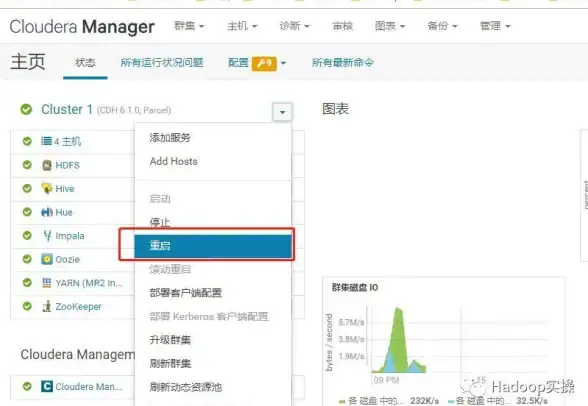Click the Oozie service icon
588x406 pixels.
coord(47,259)
